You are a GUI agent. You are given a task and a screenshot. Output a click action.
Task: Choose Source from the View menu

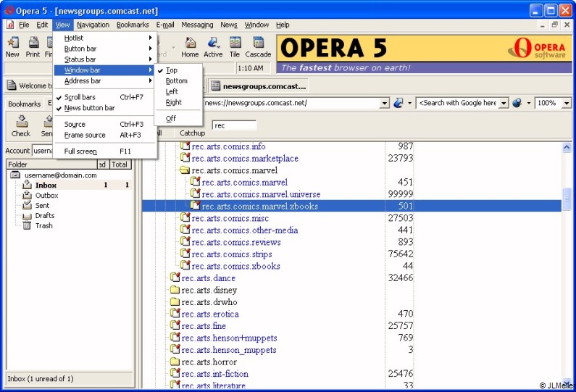tap(104, 124)
